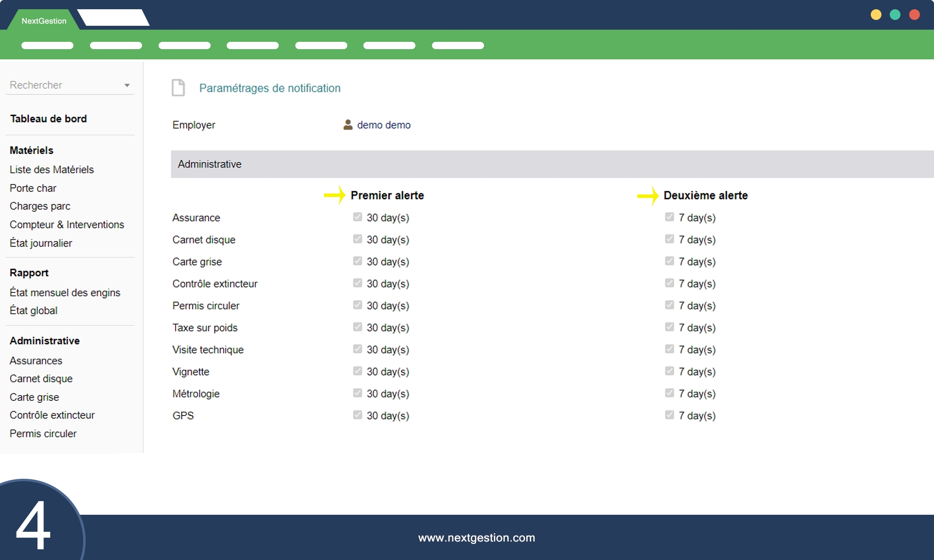This screenshot has height=560, width=934.
Task: Toggle Carte grise 7 day(s) alert checkbox
Action: tap(669, 261)
